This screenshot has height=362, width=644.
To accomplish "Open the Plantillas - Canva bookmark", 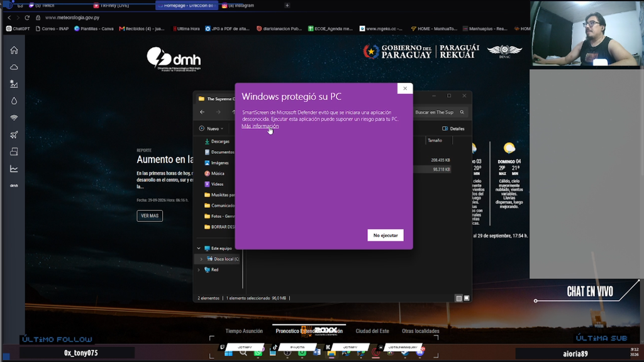I will click(94, 29).
